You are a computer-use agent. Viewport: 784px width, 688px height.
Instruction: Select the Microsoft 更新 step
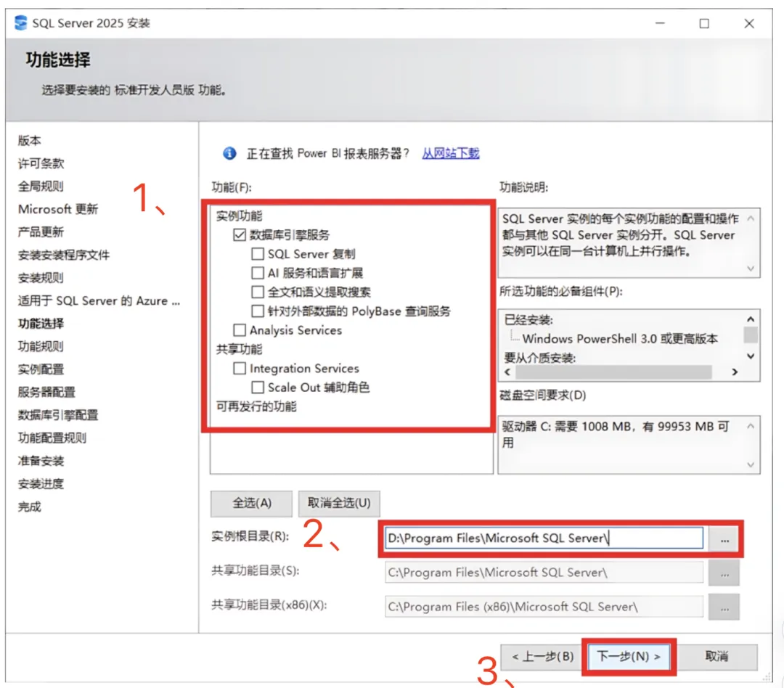(x=58, y=209)
